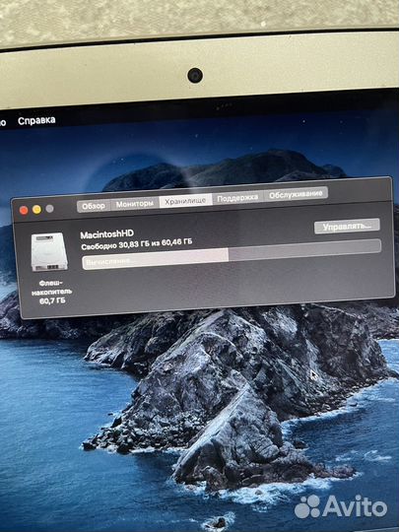Select the Хранилище tab

click(185, 201)
